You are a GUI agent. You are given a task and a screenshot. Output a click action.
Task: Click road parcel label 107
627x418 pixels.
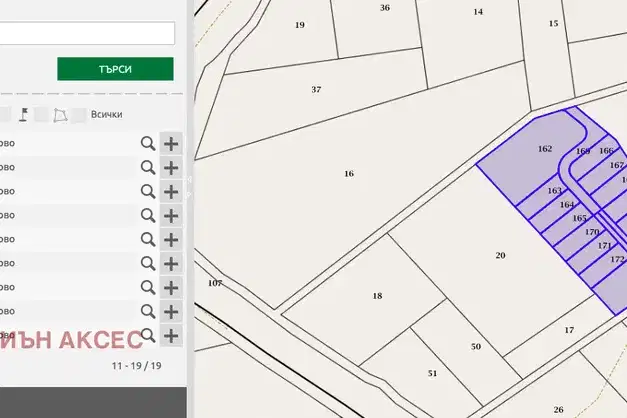215,283
